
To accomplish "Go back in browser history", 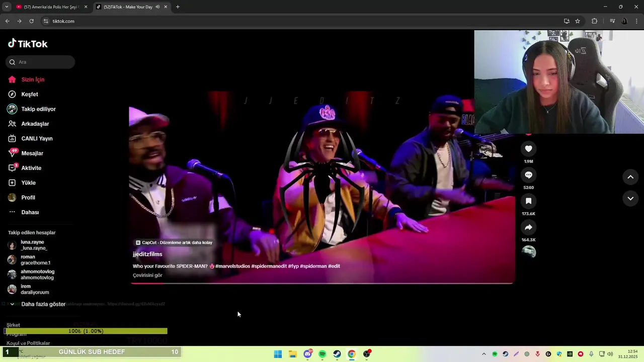I will pos(7,21).
